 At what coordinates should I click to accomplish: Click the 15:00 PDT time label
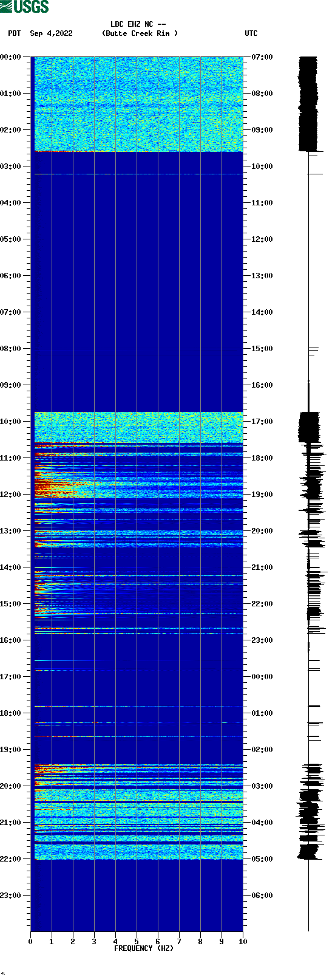coord(11,604)
